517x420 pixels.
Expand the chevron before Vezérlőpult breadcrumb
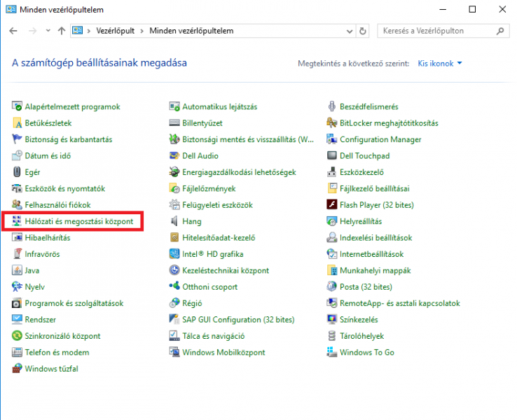tap(89, 31)
